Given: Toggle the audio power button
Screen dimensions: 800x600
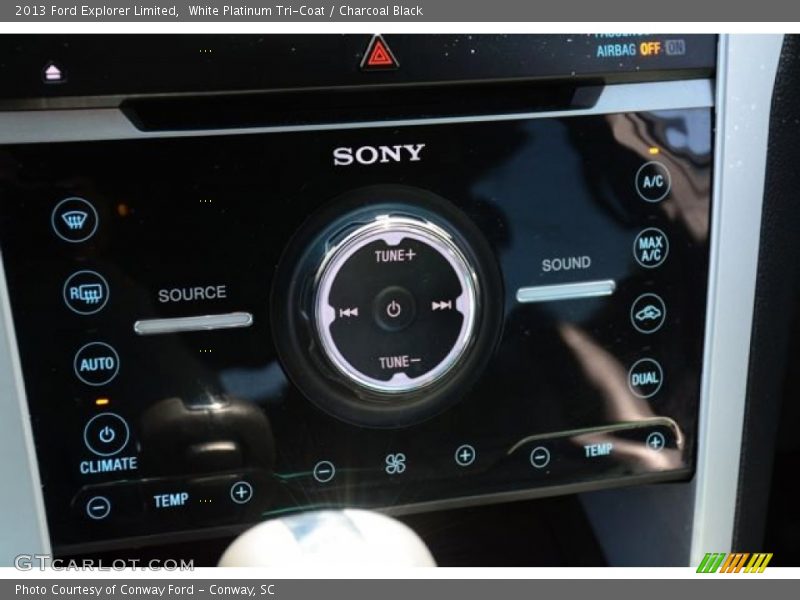Looking at the screenshot, I should (393, 309).
